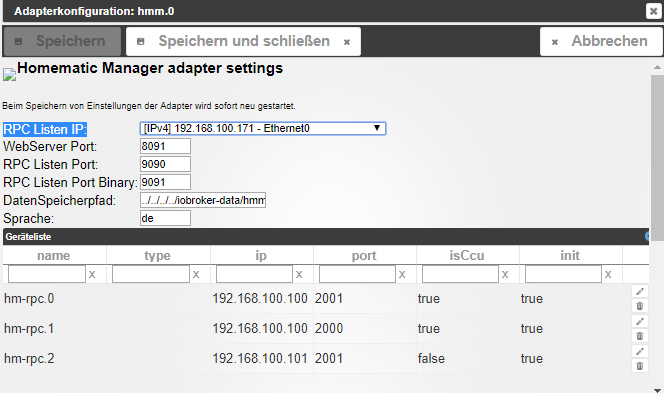Click the vertical scrollbar thumb
Screen dimensions: 664x393
(x=657, y=159)
